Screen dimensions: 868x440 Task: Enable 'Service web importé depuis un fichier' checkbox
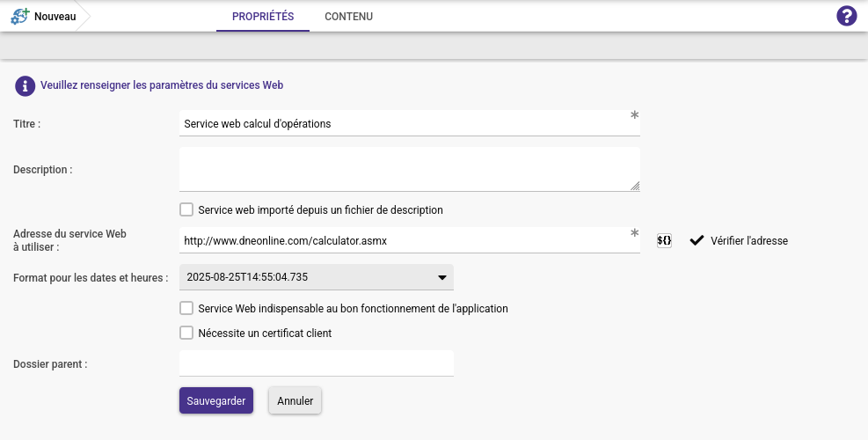click(186, 210)
